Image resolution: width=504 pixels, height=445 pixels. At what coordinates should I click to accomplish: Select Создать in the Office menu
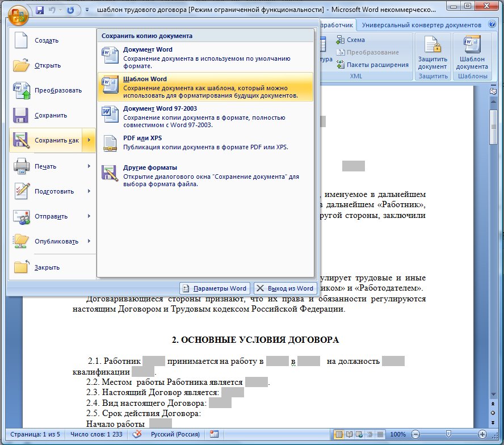[52, 40]
